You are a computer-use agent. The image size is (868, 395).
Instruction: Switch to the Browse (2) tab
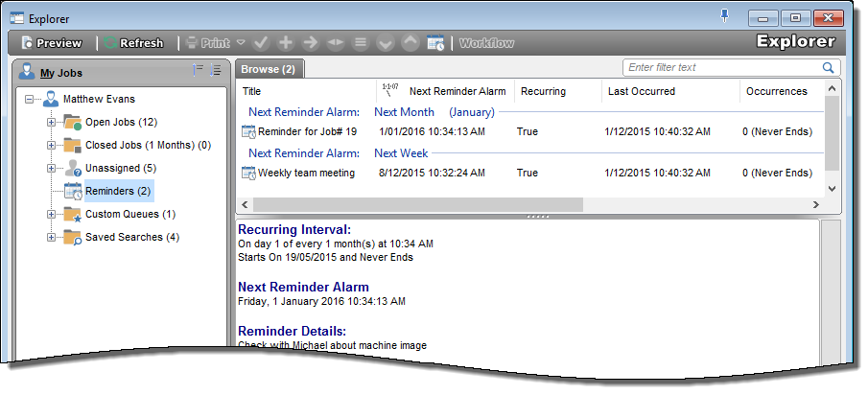[269, 69]
